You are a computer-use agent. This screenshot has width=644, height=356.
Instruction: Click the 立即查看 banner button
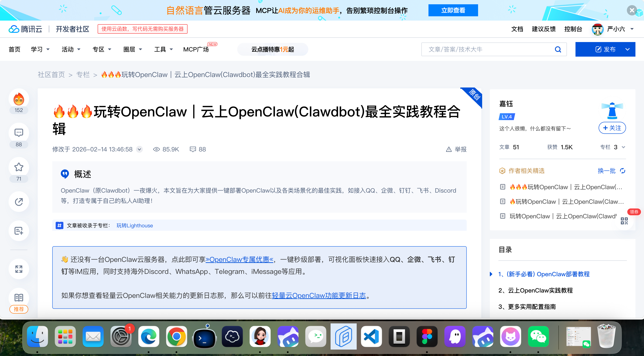pyautogui.click(x=453, y=10)
